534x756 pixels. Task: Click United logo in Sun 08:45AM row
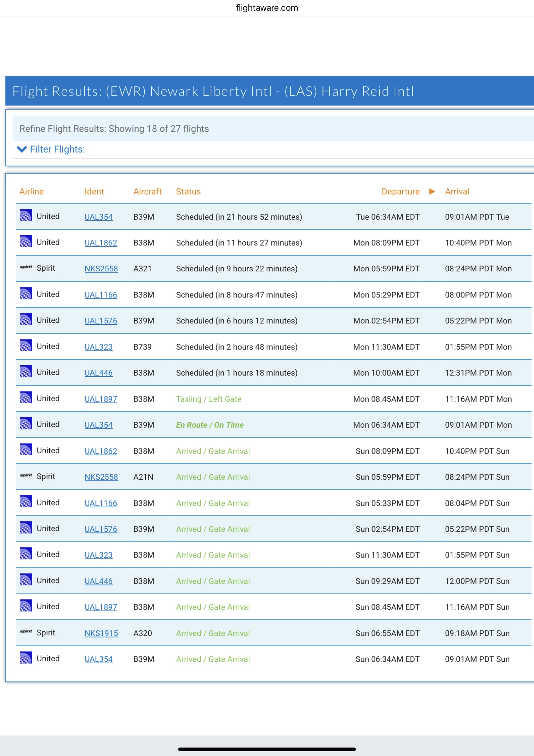[26, 606]
